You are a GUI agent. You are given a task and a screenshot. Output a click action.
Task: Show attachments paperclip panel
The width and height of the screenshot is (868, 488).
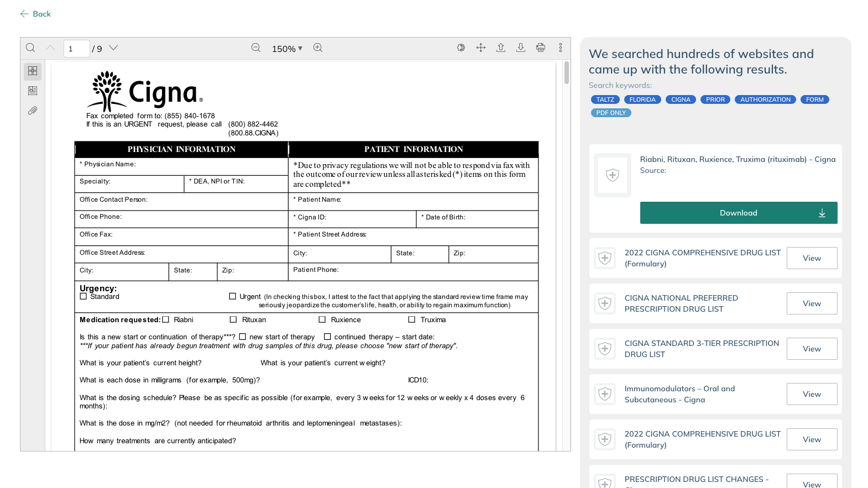point(33,111)
